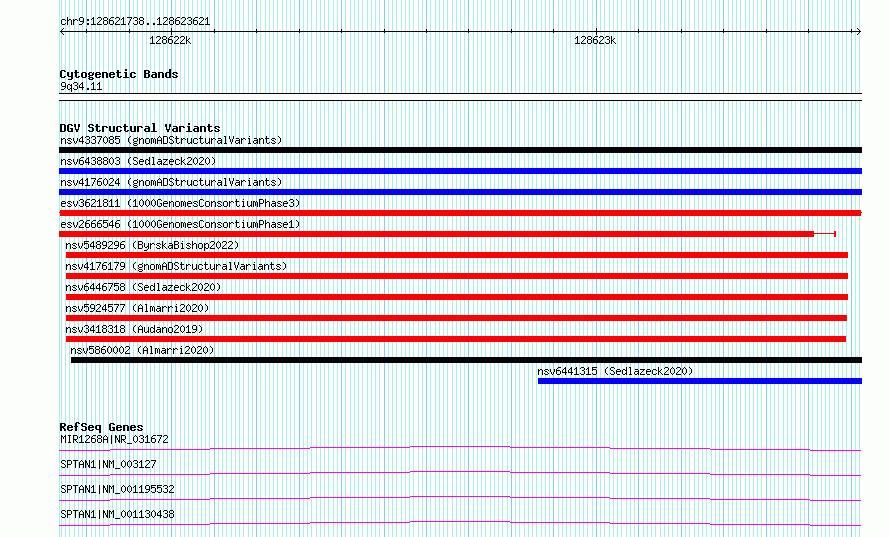The height and width of the screenshot is (537, 890).
Task: Click the left arrow on ruler
Action: point(62,31)
